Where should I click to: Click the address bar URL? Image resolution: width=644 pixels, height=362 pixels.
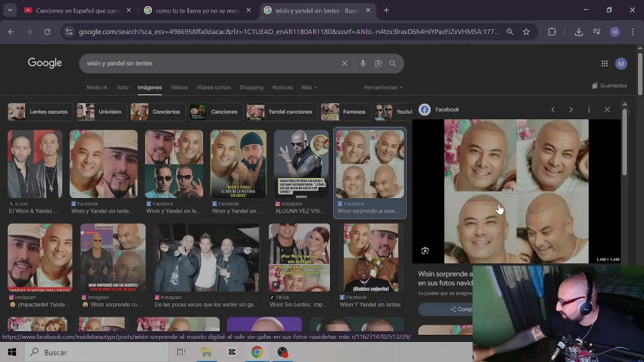tap(289, 32)
